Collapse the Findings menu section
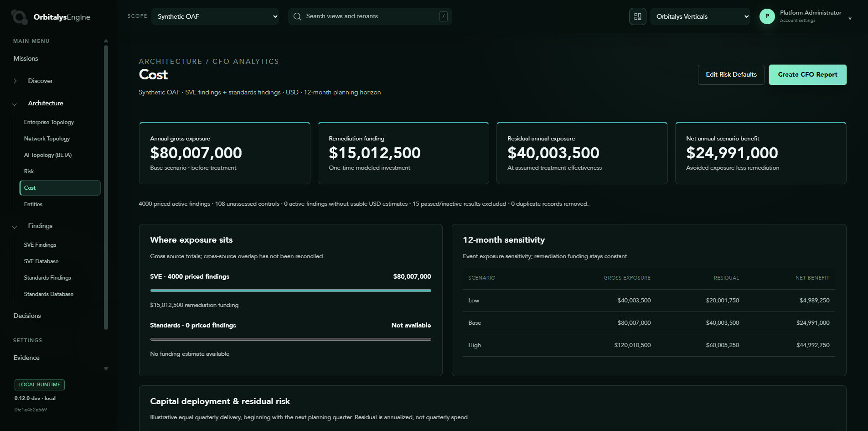The height and width of the screenshot is (431, 868). click(x=15, y=227)
